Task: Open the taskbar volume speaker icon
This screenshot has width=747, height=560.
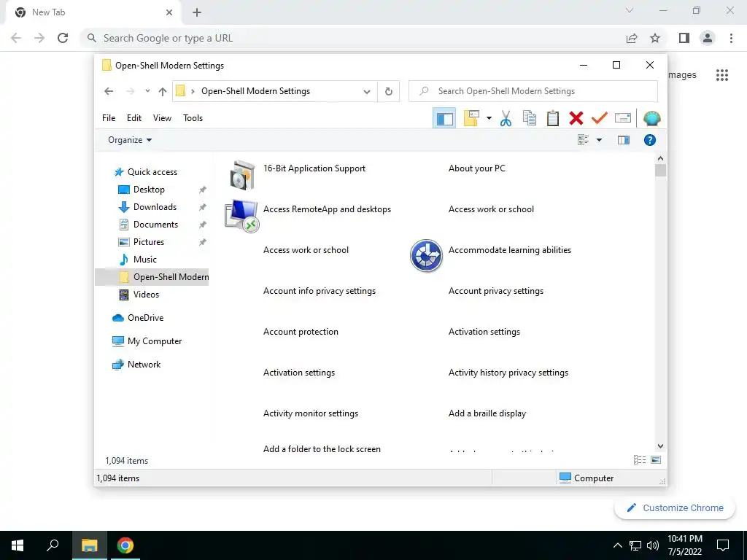Action: 653,545
